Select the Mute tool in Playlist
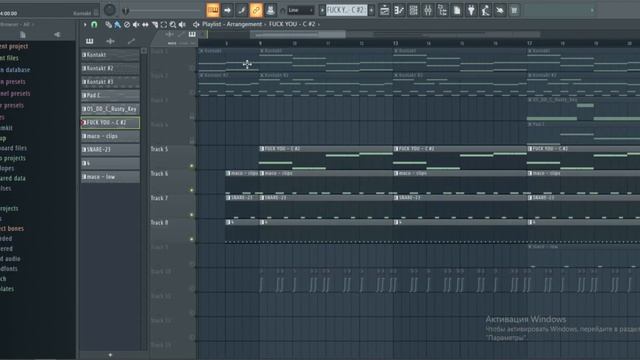 (x=136, y=24)
